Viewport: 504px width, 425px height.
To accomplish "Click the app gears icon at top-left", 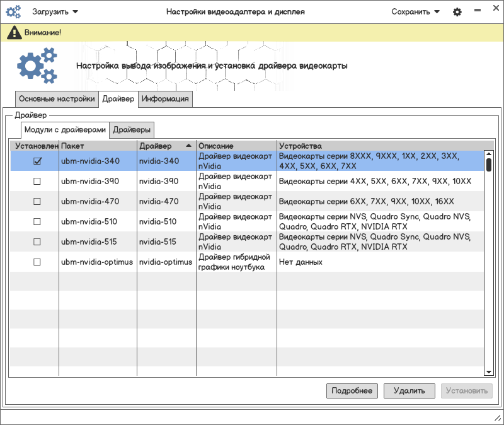I will (13, 12).
